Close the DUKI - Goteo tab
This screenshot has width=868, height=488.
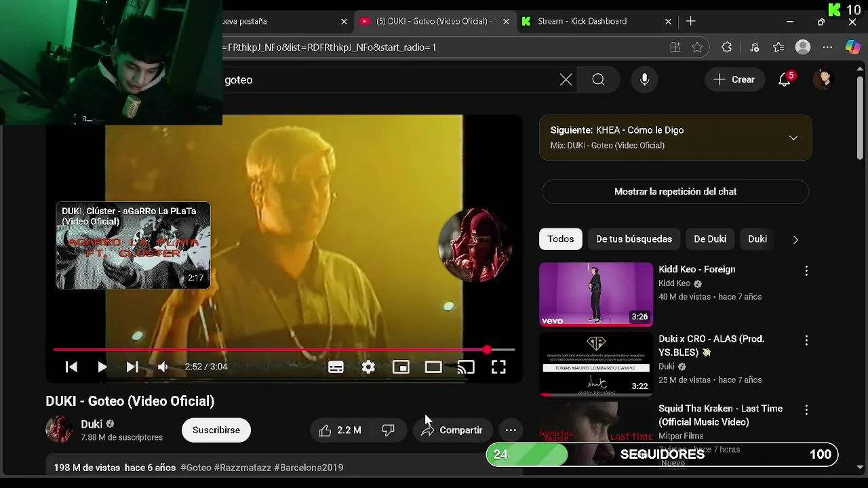[506, 22]
